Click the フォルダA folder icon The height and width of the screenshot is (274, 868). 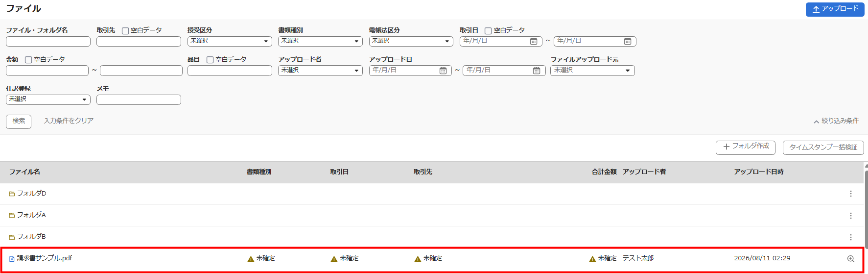click(x=12, y=216)
